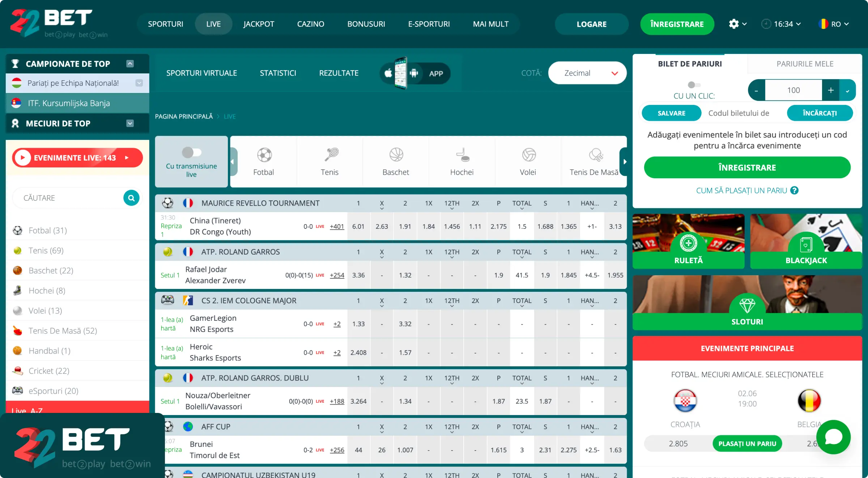Click Croația team flag icon
Image resolution: width=868 pixels, height=478 pixels.
click(x=685, y=401)
